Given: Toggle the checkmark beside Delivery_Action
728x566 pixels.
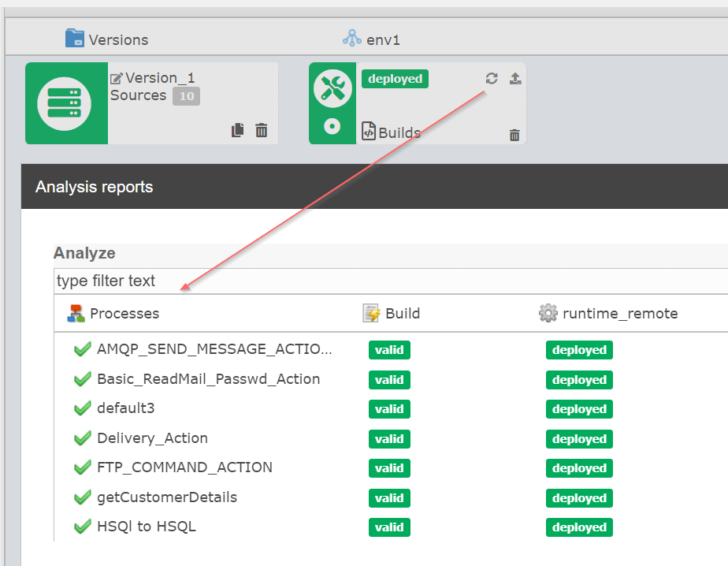Looking at the screenshot, I should pos(83,438).
